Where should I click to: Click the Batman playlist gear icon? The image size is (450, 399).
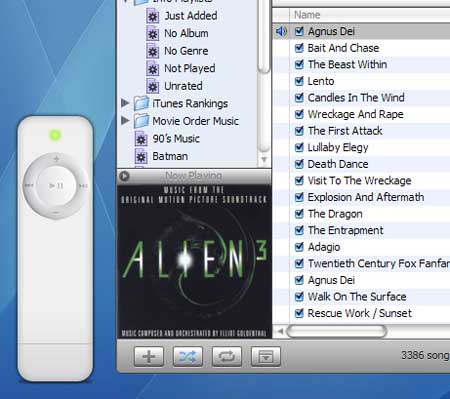click(141, 157)
